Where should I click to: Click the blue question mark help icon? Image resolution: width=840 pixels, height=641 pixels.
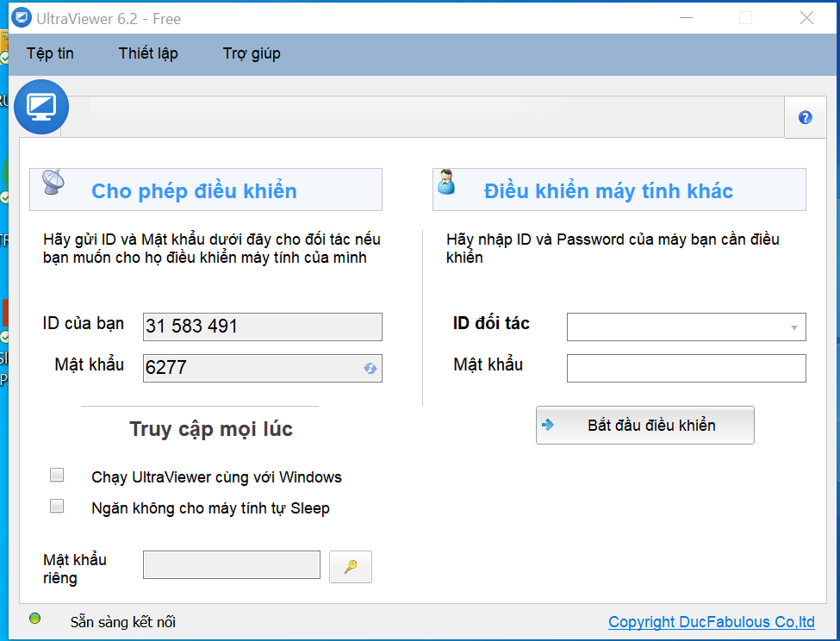coord(805,117)
